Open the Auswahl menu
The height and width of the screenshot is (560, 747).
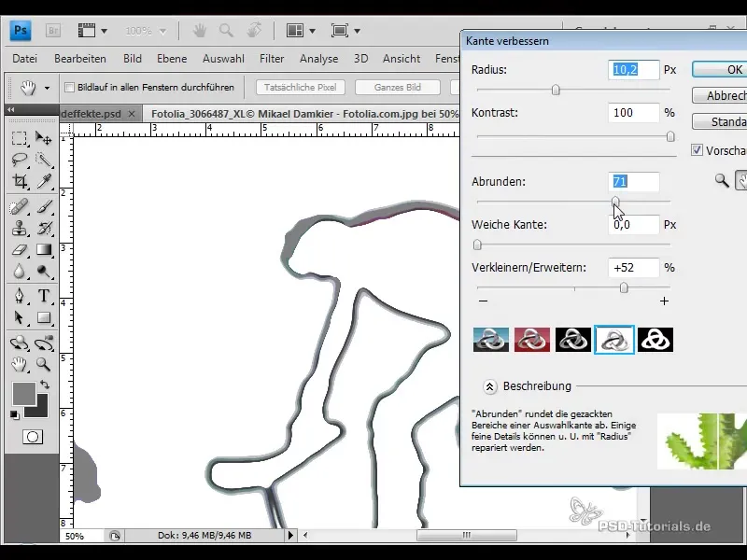223,59
